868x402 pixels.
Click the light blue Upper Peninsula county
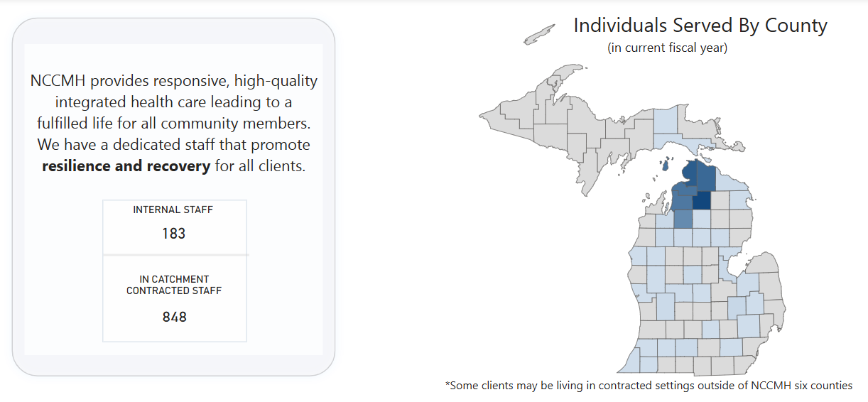[666, 119]
